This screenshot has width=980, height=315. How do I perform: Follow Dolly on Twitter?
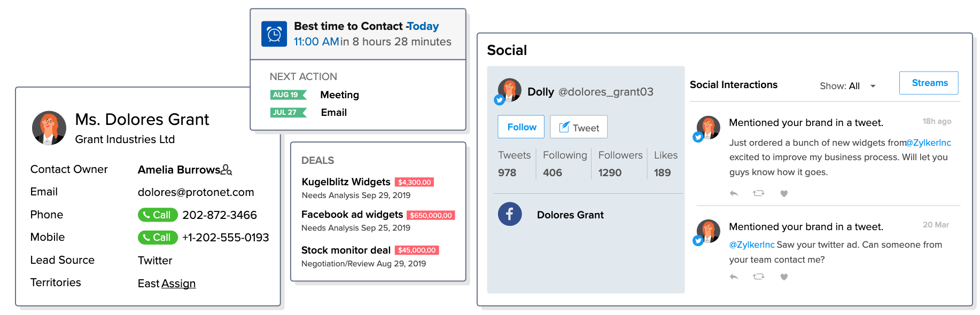[x=521, y=127]
